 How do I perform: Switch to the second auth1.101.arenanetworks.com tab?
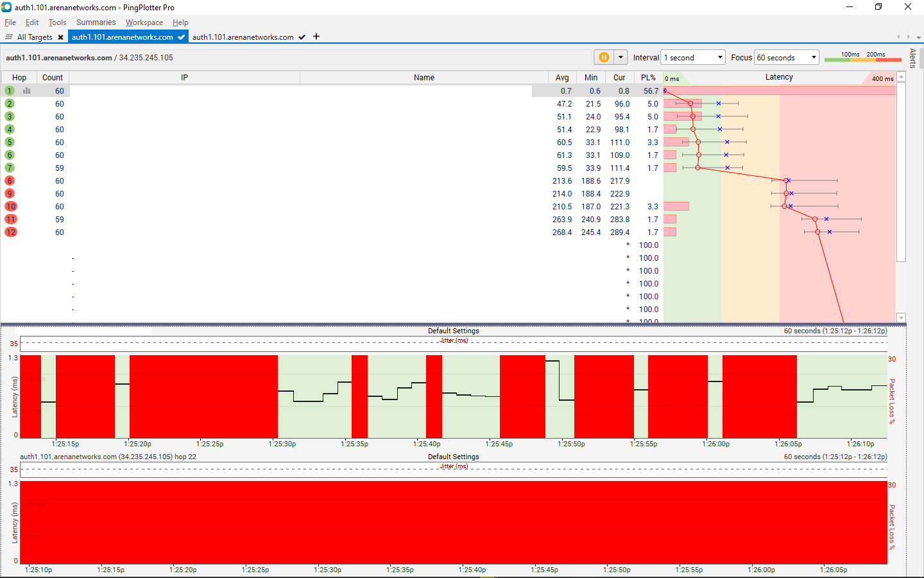pyautogui.click(x=243, y=37)
